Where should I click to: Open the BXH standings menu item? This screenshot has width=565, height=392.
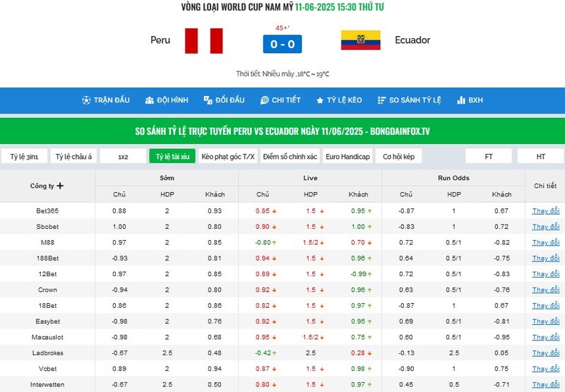[x=470, y=100]
